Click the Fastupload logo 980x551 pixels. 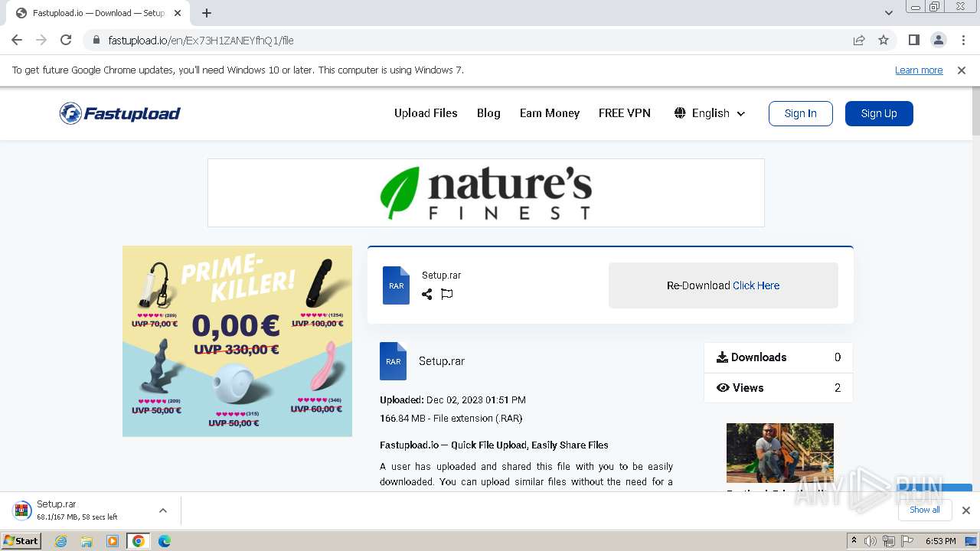point(120,113)
